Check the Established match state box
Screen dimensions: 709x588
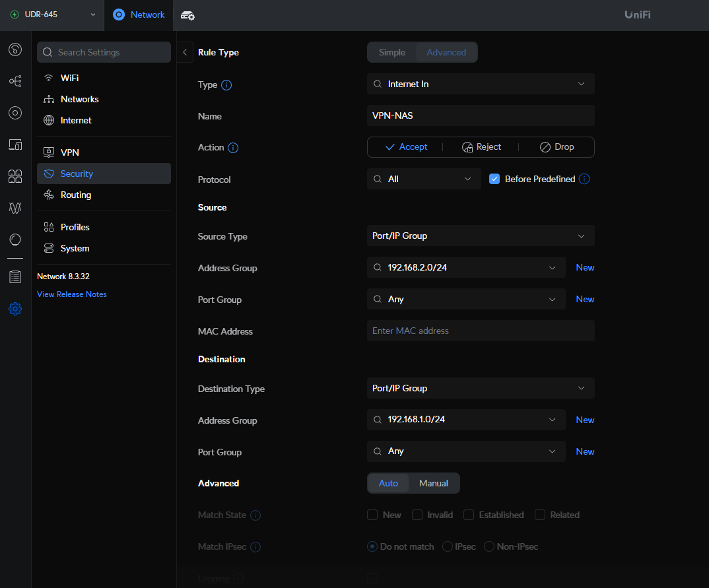point(469,515)
